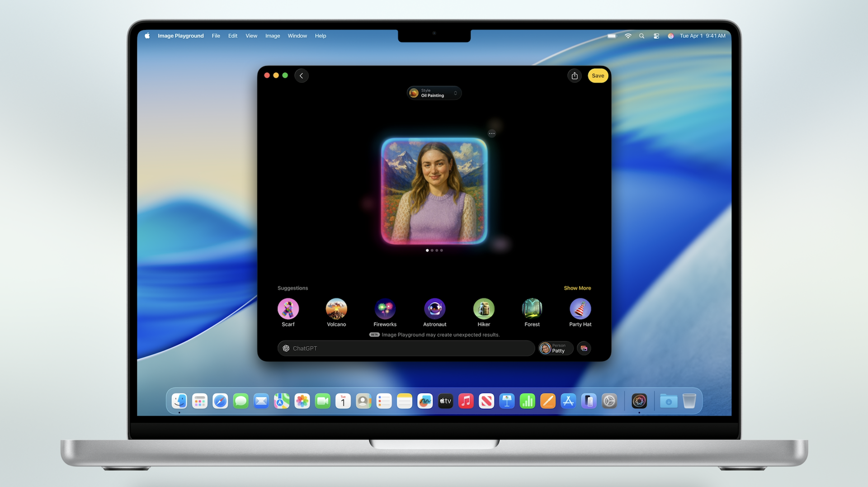Add the Forest suggestion
This screenshot has height=487, width=868.
coord(532,309)
